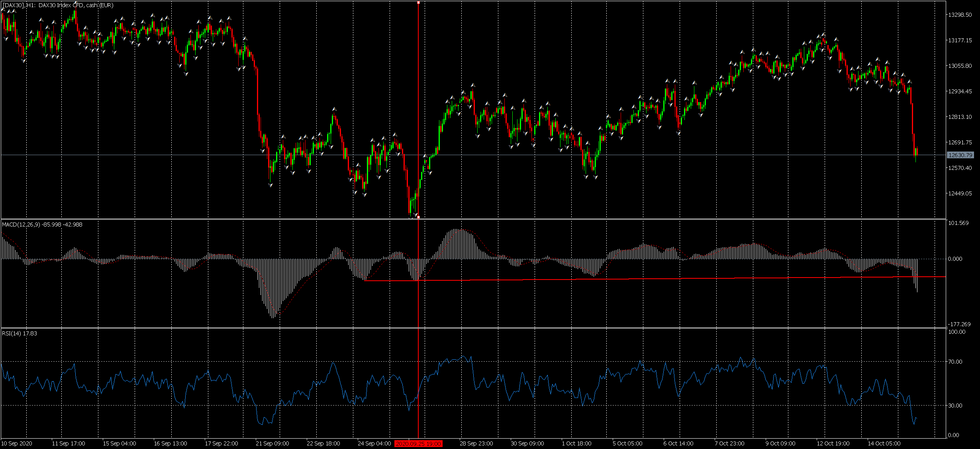The width and height of the screenshot is (980, 449).
Task: Click the RSI scale value 0.00
Action: click(953, 435)
